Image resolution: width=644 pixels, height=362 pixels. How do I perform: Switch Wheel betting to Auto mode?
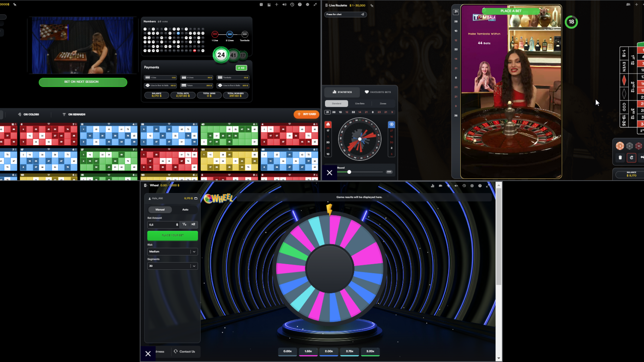185,209
